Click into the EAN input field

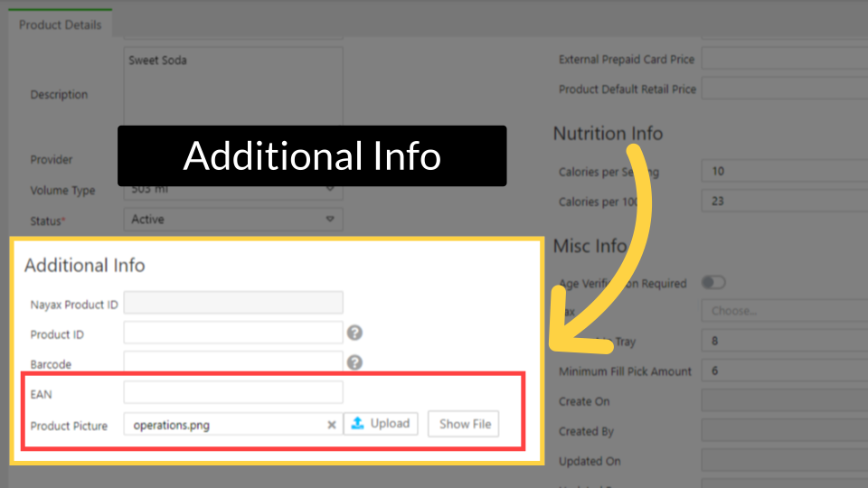pos(233,392)
